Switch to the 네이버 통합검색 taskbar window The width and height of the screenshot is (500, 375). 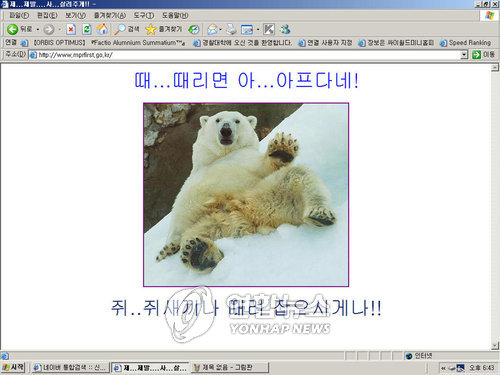tap(71, 368)
